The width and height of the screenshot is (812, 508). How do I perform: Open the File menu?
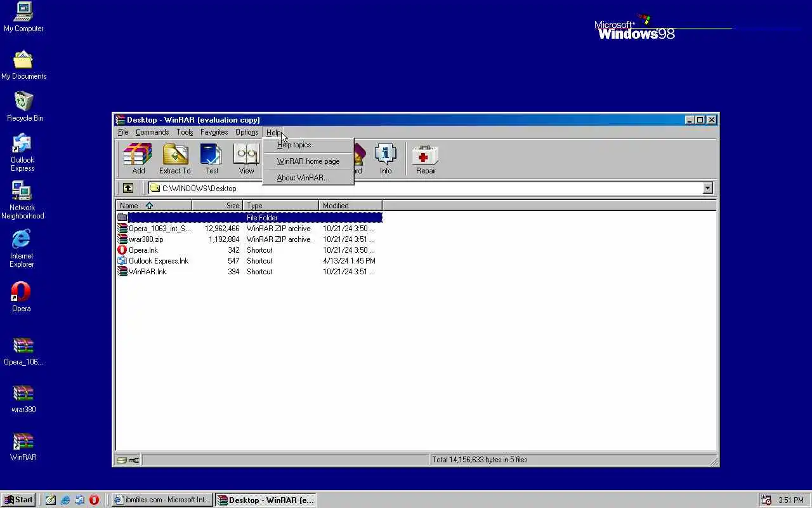(x=123, y=132)
